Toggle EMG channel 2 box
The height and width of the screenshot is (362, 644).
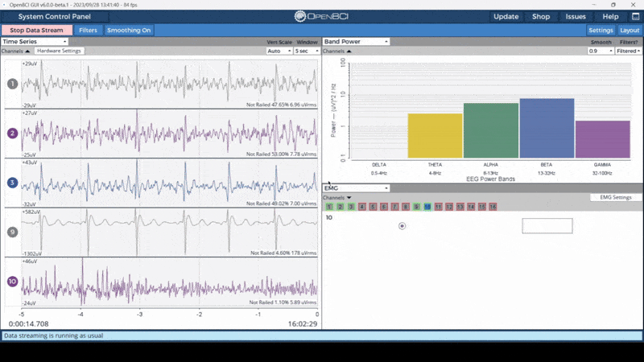(340, 207)
